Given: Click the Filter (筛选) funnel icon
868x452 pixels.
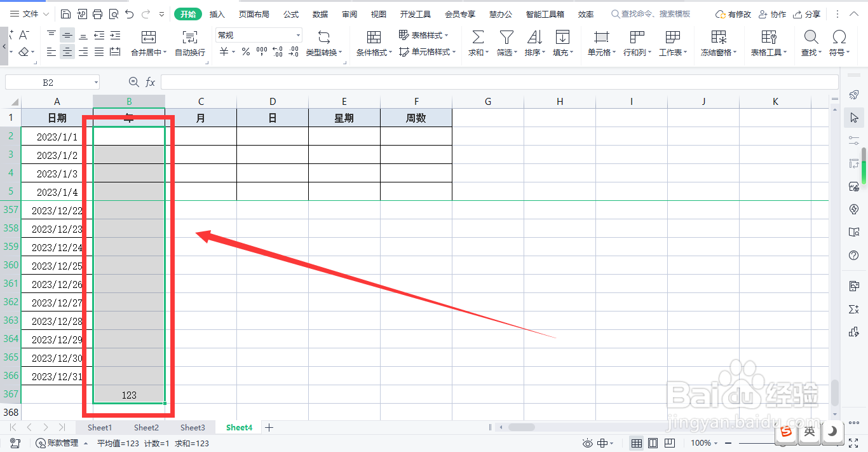Looking at the screenshot, I should [506, 37].
